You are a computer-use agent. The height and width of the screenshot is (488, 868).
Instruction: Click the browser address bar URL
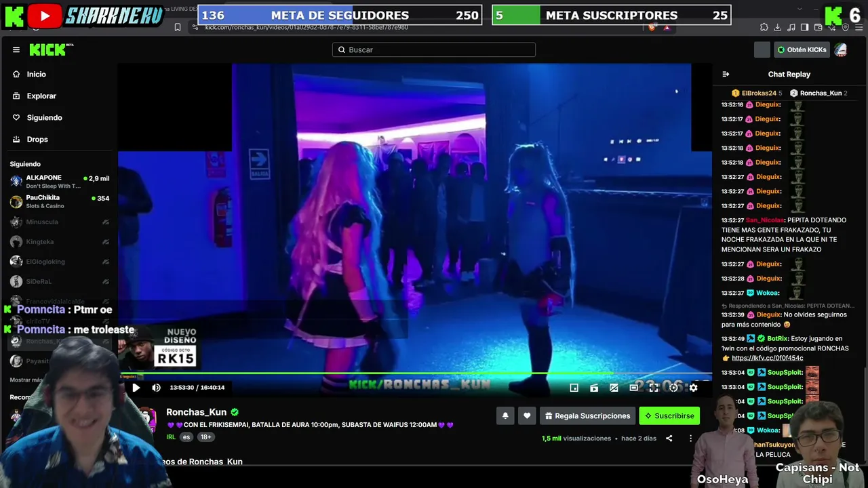point(307,27)
